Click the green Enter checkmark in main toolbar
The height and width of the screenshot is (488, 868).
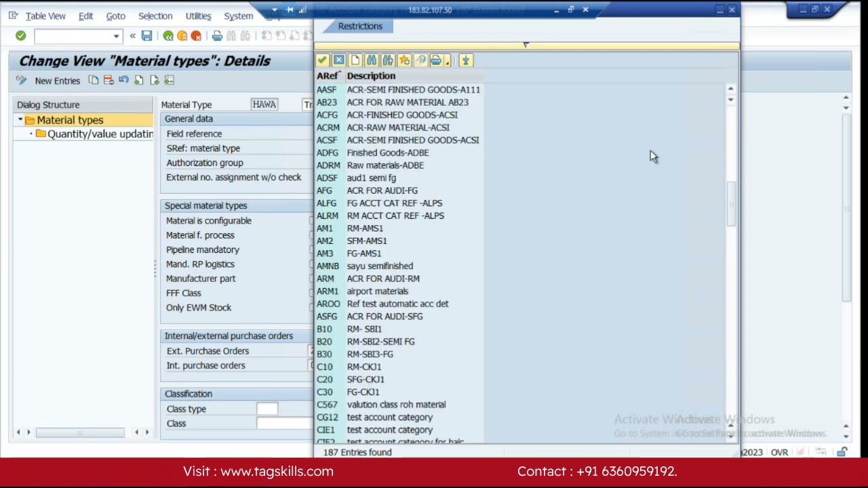point(20,36)
